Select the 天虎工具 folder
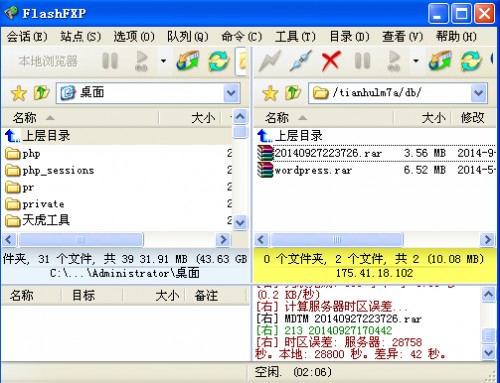Screen dimensions: 500x383 (x=117, y=220)
